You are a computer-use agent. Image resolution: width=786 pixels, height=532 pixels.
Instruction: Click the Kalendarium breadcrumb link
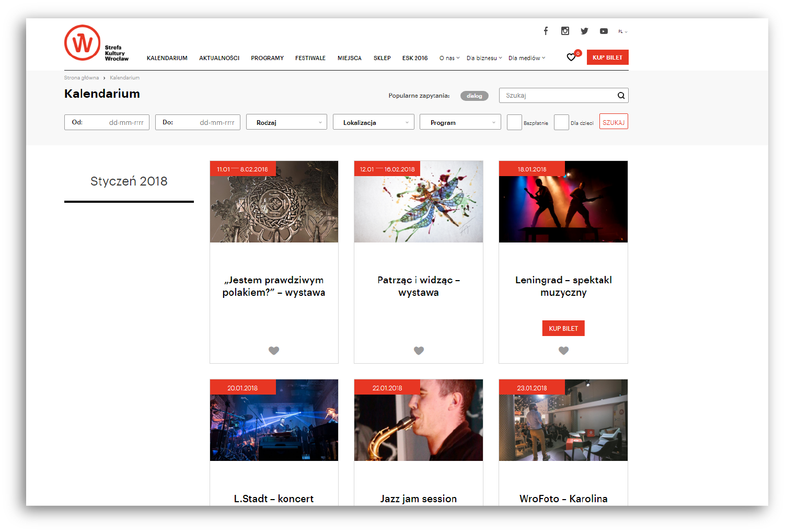[x=124, y=77]
